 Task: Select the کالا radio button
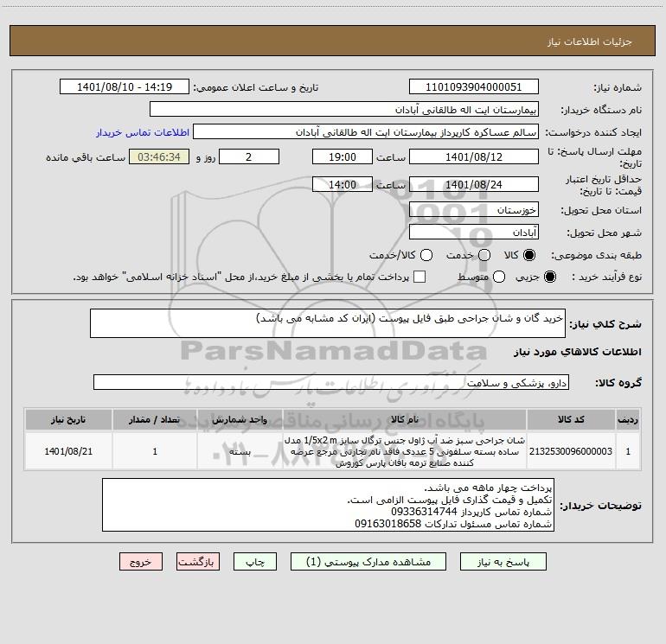point(529,255)
